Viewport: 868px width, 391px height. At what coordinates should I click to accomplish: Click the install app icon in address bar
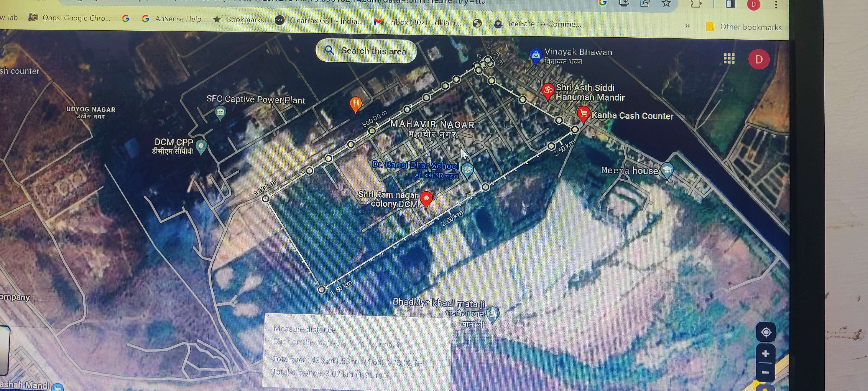(624, 3)
